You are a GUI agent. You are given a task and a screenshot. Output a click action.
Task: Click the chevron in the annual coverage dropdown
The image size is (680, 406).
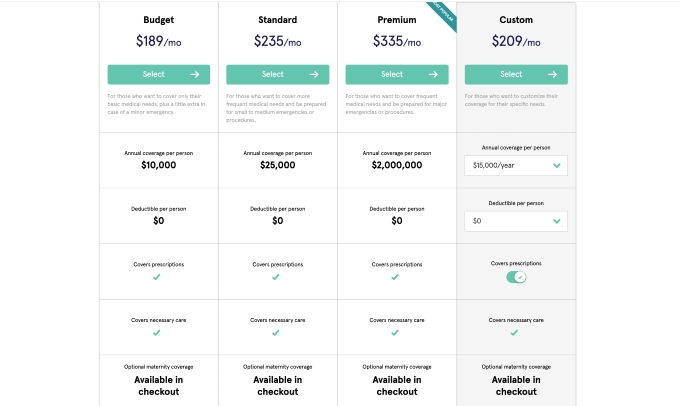click(x=557, y=165)
